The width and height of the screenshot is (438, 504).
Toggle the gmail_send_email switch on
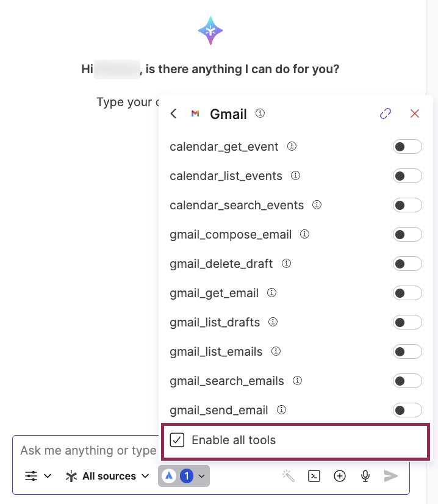point(407,410)
